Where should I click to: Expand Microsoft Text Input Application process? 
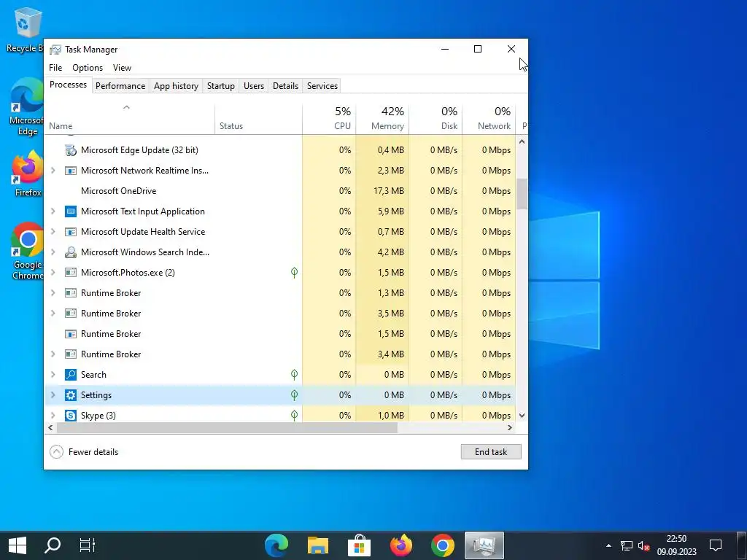coord(53,211)
